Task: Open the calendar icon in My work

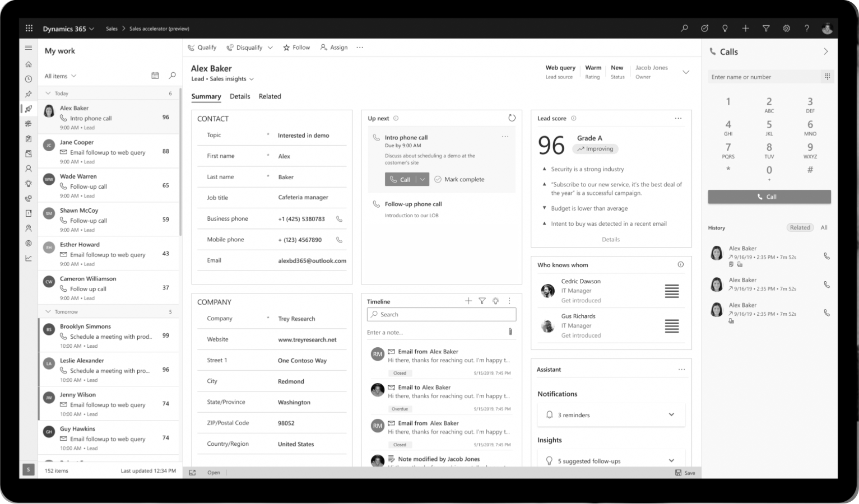Action: (155, 76)
